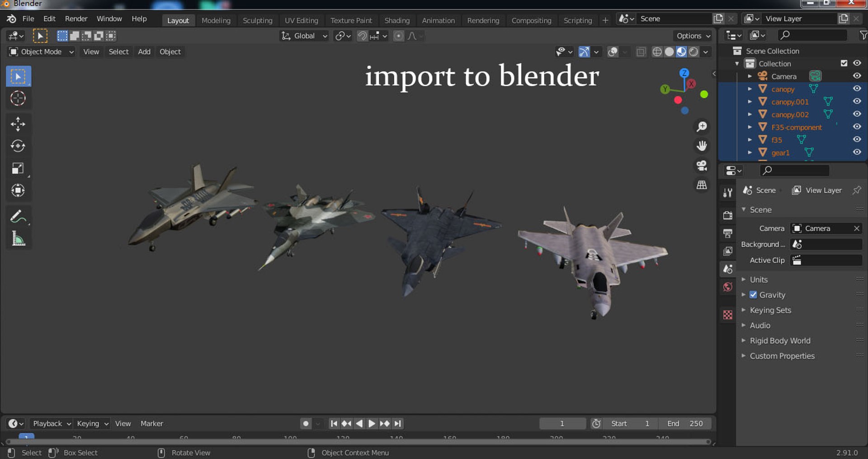Select the Scale tool
Image resolution: width=868 pixels, height=459 pixels.
click(18, 168)
